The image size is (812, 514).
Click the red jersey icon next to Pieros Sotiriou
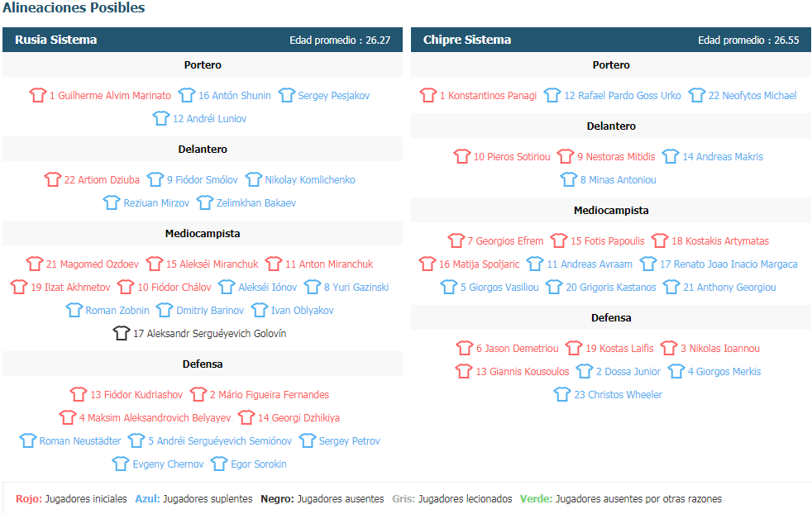pyautogui.click(x=461, y=156)
